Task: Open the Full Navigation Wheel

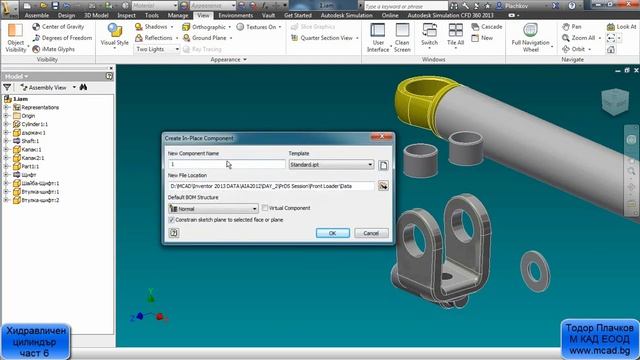Action: [x=530, y=38]
